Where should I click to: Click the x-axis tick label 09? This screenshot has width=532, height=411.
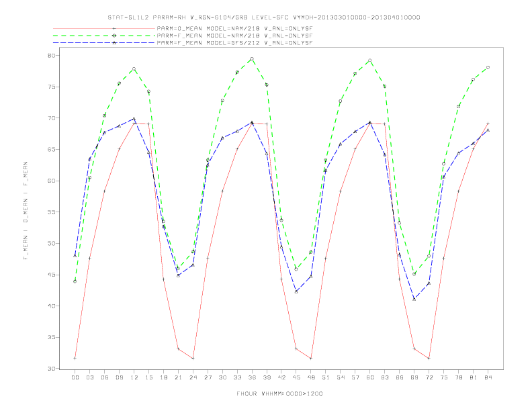[x=119, y=377]
